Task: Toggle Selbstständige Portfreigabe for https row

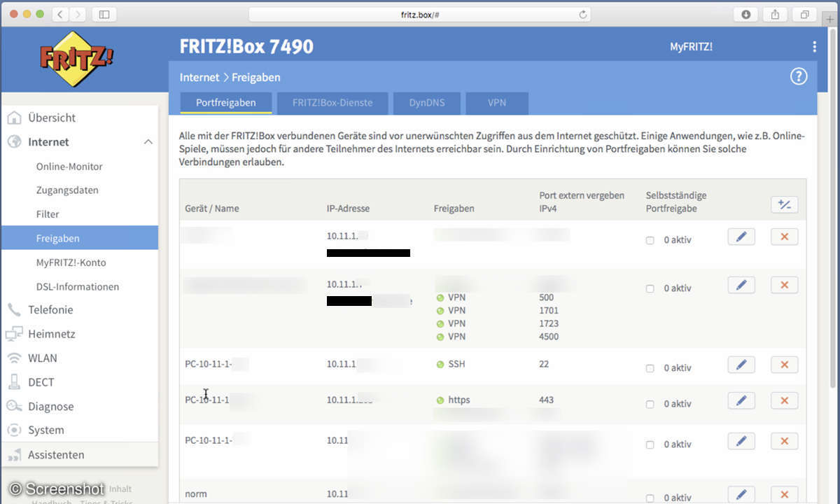Action: [650, 404]
